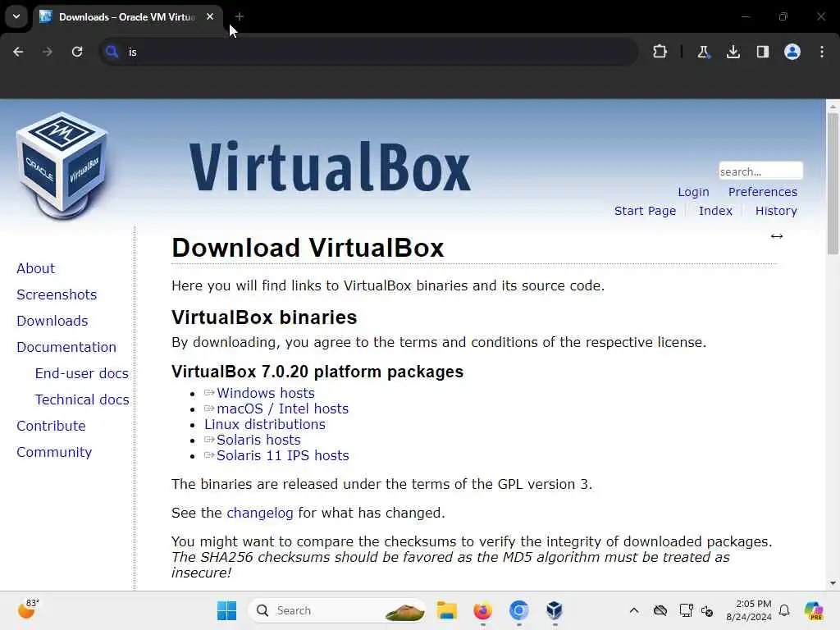Click the page width toggle double arrow
Image resolution: width=840 pixels, height=630 pixels.
777,236
